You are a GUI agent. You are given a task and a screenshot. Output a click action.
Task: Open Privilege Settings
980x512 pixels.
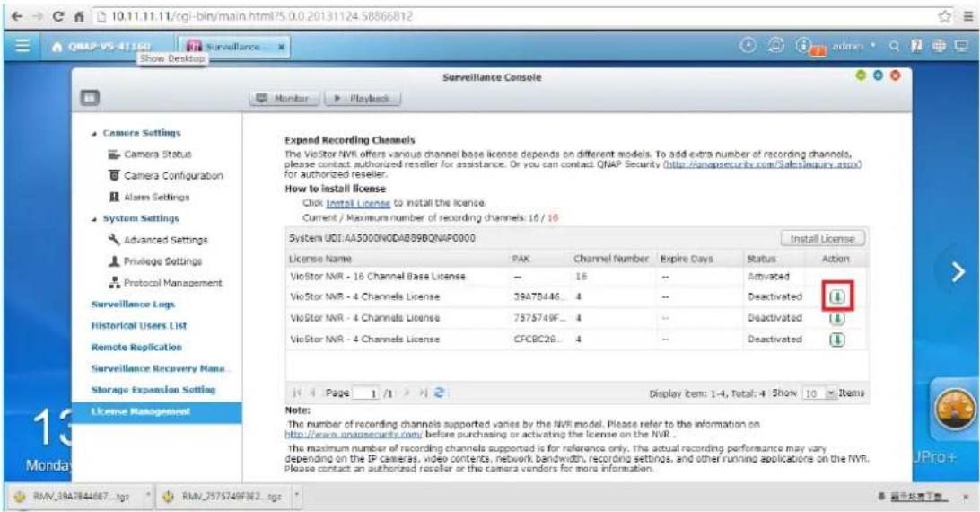[155, 261]
